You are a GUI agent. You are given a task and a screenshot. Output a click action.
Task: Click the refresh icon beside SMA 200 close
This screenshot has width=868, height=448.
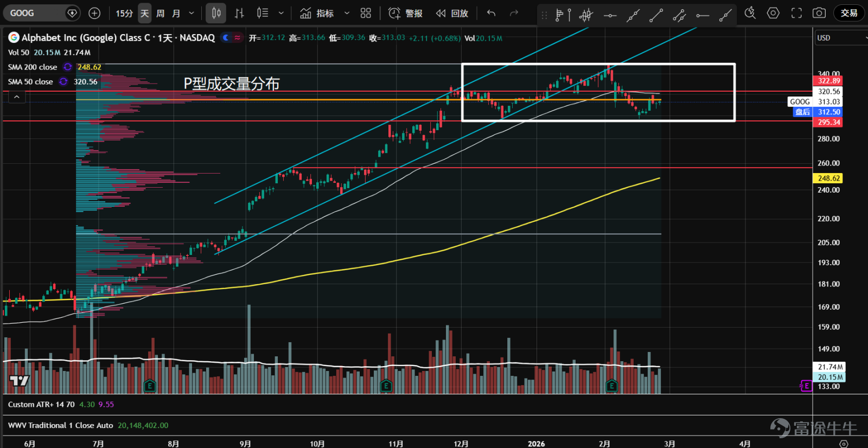pos(68,67)
